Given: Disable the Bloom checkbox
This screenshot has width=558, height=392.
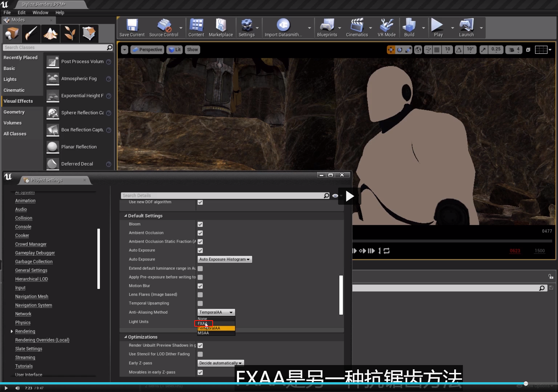Looking at the screenshot, I should tap(200, 224).
